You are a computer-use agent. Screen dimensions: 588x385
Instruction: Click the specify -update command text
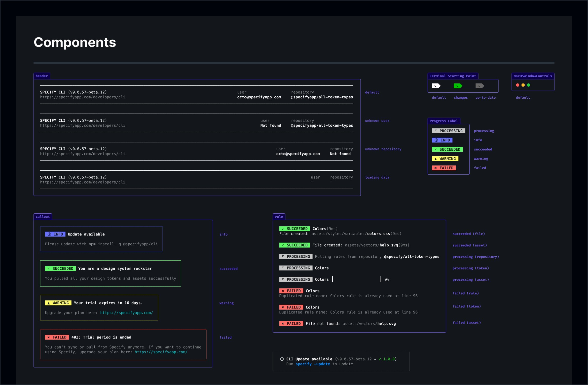[x=313, y=364]
